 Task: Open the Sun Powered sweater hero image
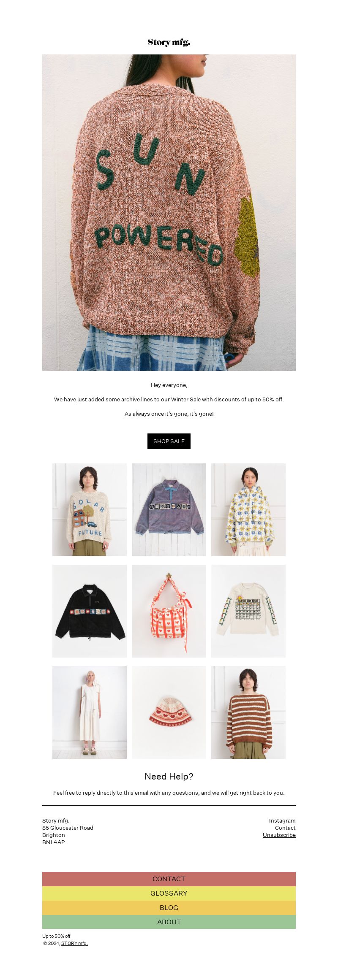[x=169, y=213]
